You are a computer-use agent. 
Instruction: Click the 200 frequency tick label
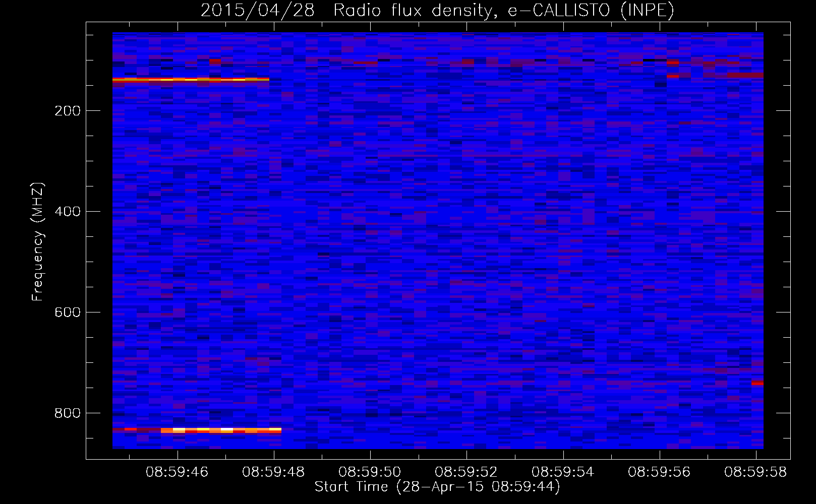(x=68, y=111)
